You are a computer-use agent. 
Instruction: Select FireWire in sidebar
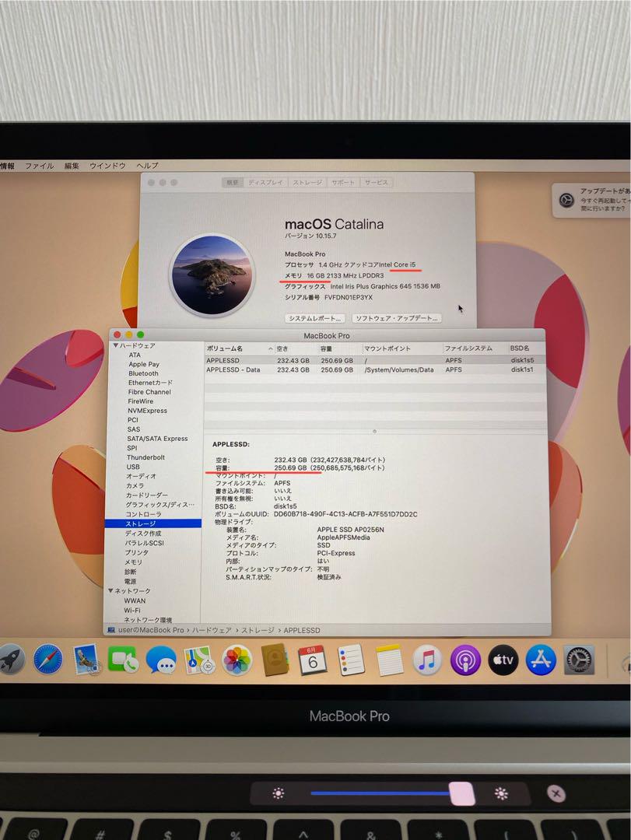[x=141, y=401]
